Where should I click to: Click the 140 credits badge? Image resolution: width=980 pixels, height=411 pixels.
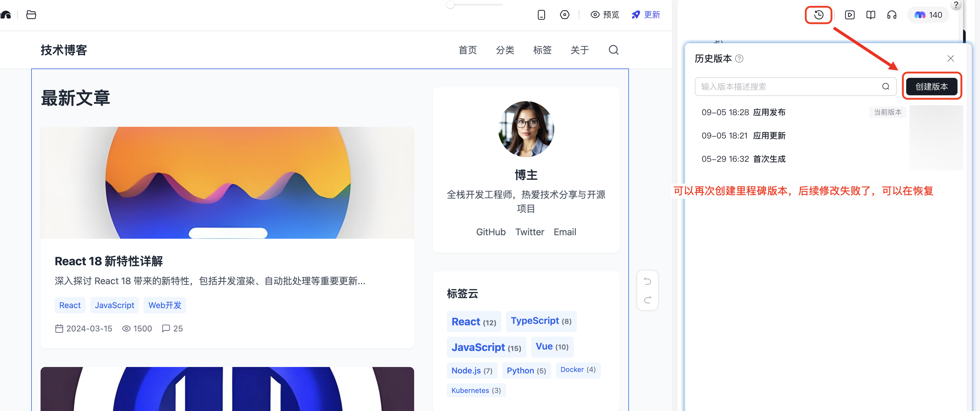tap(928, 15)
